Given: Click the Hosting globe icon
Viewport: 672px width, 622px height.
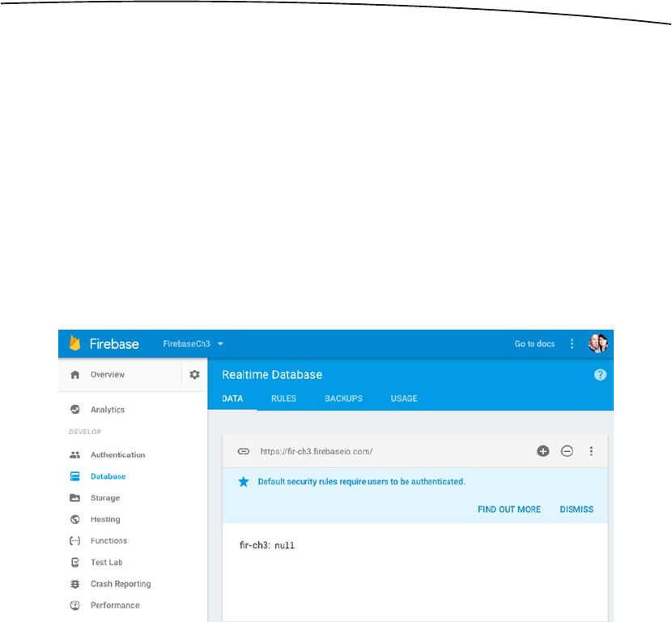Looking at the screenshot, I should (x=75, y=519).
